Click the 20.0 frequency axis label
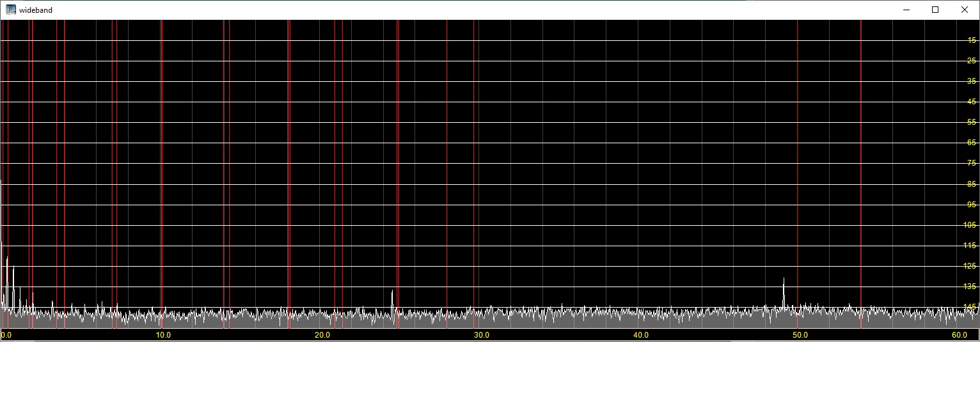The height and width of the screenshot is (417, 980). click(322, 335)
